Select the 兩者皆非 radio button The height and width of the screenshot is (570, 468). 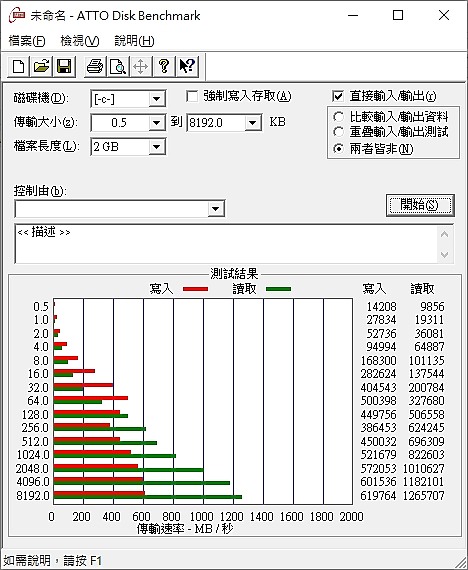tap(338, 149)
